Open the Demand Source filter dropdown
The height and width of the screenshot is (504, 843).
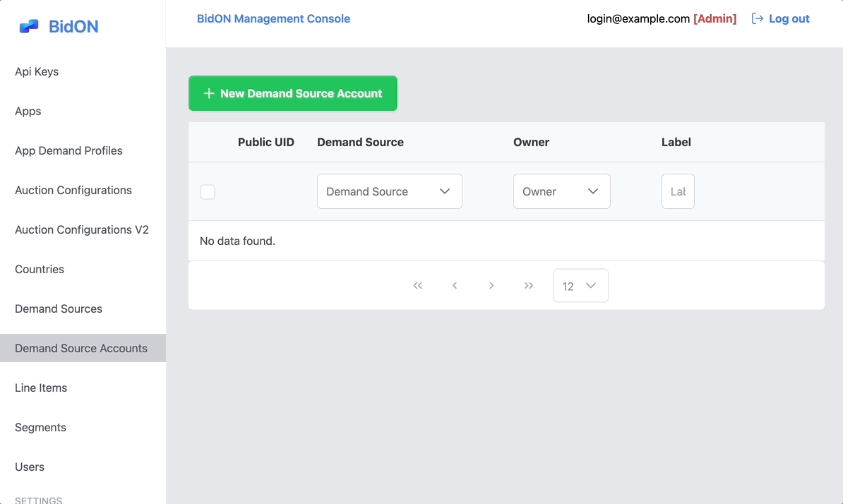point(389,191)
